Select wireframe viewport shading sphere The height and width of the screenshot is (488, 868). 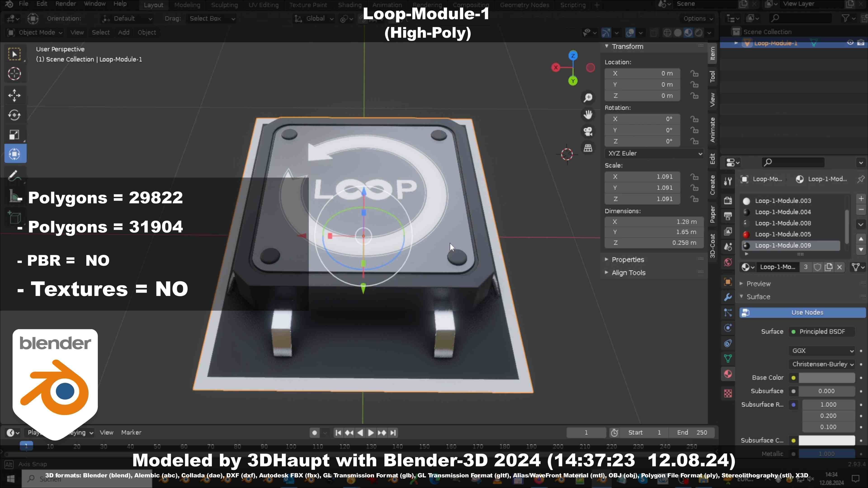tap(667, 33)
